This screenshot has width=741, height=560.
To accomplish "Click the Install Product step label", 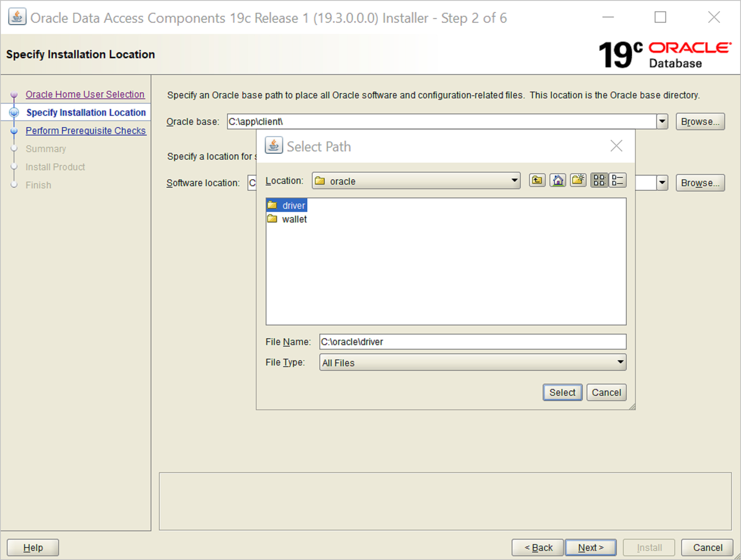I will [x=55, y=167].
